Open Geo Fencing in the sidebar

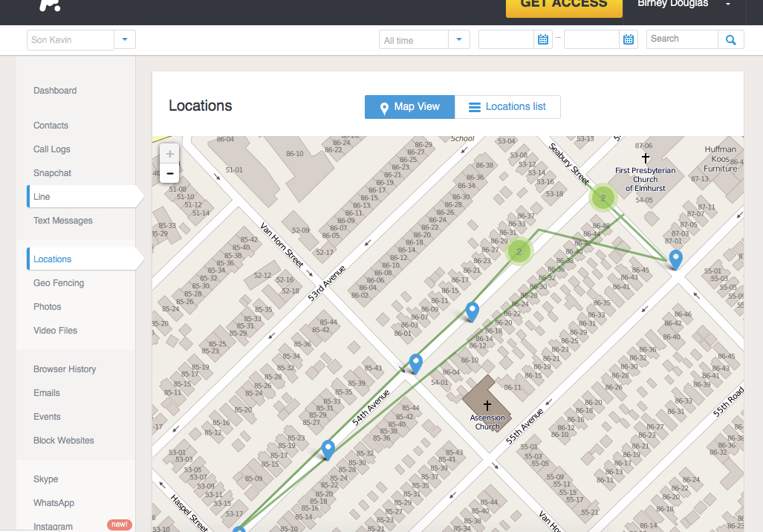pyautogui.click(x=59, y=283)
